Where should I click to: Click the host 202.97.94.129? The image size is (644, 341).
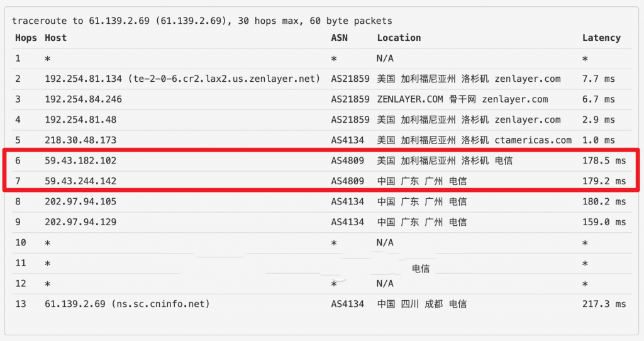80,222
